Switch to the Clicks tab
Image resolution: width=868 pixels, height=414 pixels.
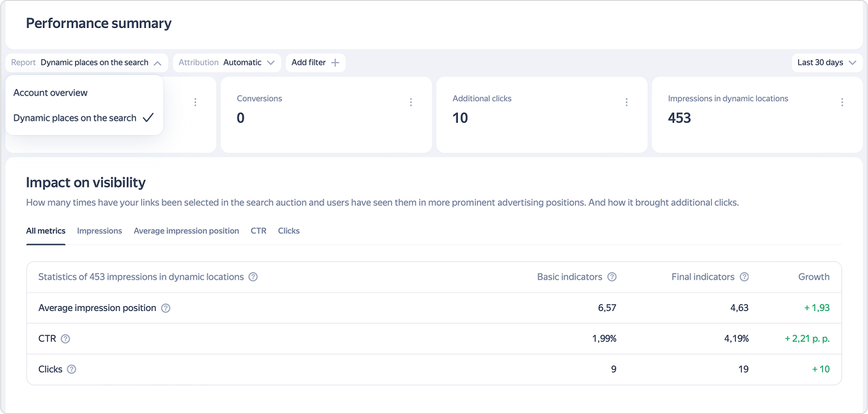click(x=289, y=231)
